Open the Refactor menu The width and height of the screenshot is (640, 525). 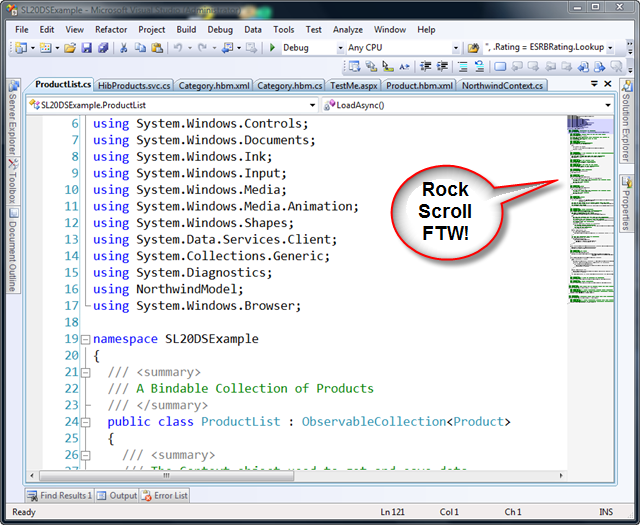pos(111,30)
